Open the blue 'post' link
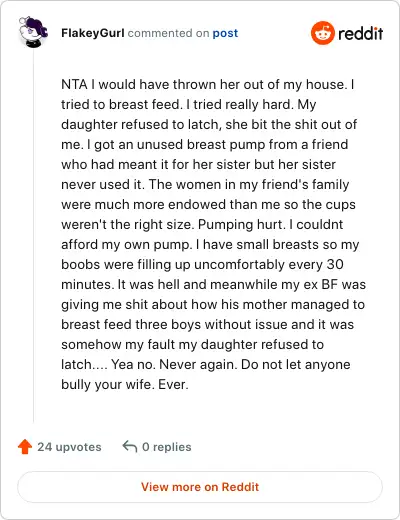Viewport: 400px width, 520px height. pos(225,33)
